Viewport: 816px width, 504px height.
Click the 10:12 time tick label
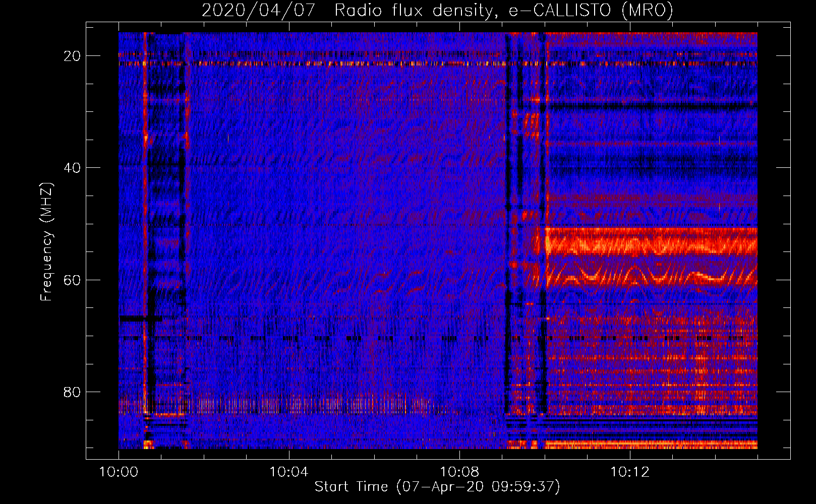click(630, 472)
